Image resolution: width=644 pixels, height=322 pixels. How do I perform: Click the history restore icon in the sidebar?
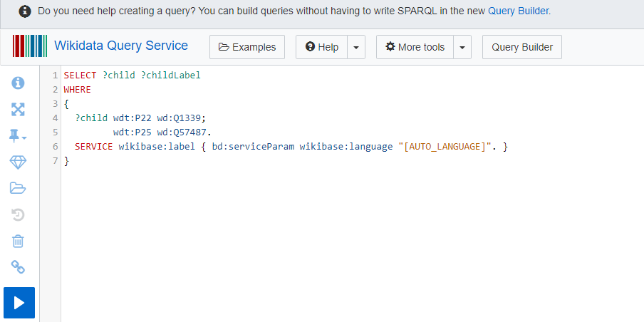tap(19, 214)
